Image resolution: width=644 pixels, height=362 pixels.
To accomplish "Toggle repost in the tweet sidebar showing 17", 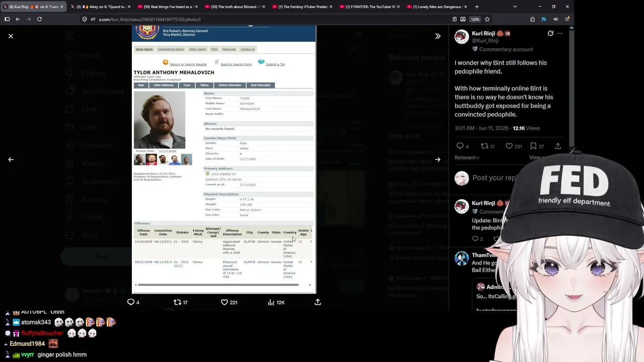I will (488, 146).
